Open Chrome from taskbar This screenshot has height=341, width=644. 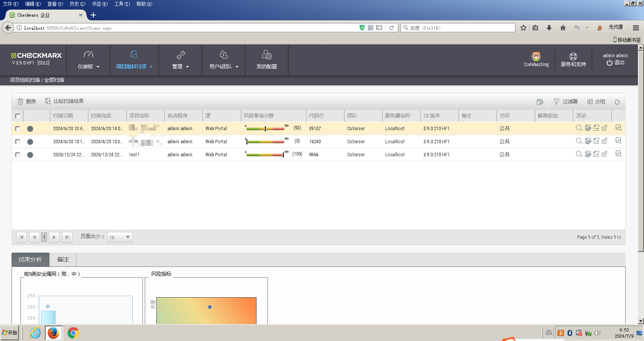point(73,333)
